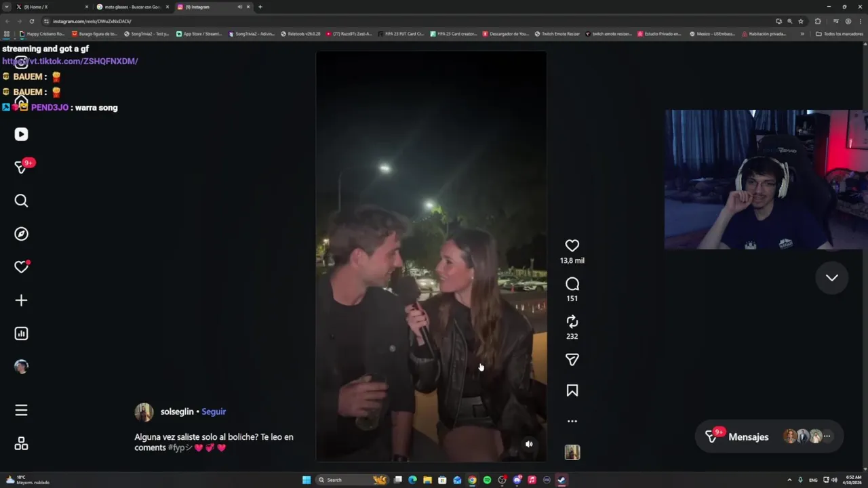Open the Todos los marcadores folder
The image size is (868, 488).
click(840, 34)
